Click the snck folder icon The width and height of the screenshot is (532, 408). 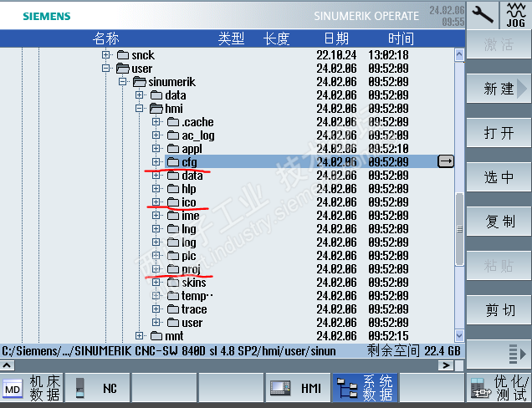(x=123, y=55)
